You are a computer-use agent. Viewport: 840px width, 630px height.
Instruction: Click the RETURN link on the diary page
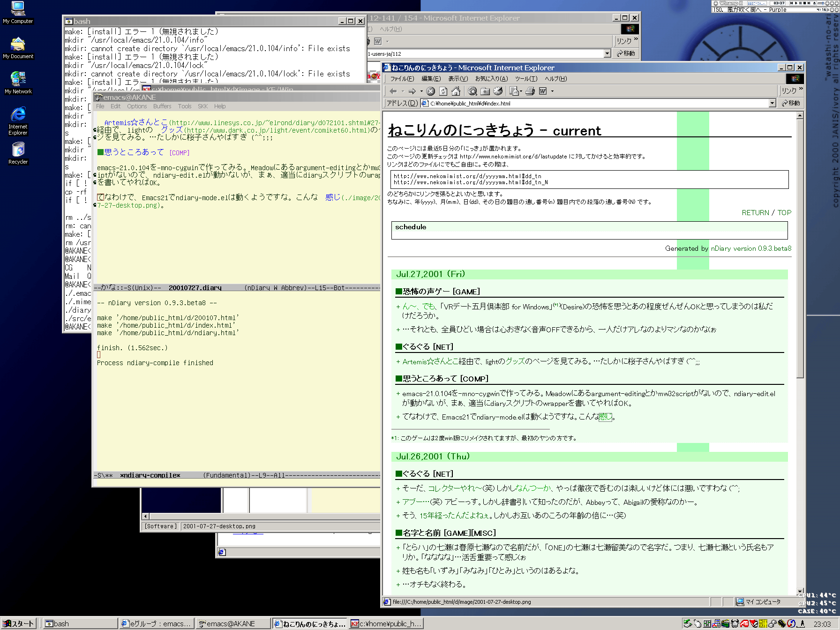755,212
